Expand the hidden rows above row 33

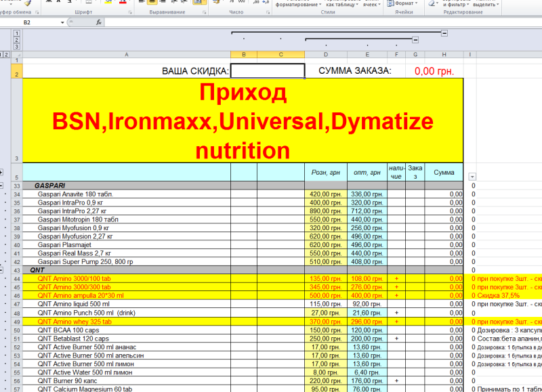click(1, 173)
